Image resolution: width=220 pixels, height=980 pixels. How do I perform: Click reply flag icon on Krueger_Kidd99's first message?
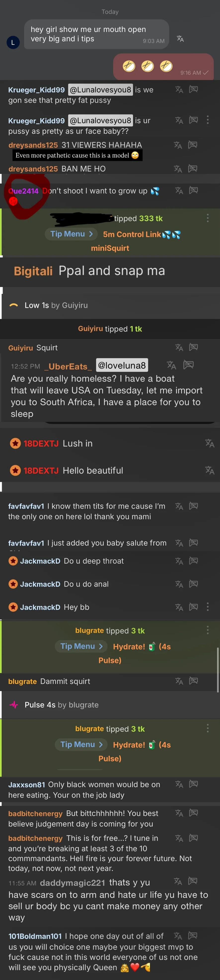tap(193, 90)
